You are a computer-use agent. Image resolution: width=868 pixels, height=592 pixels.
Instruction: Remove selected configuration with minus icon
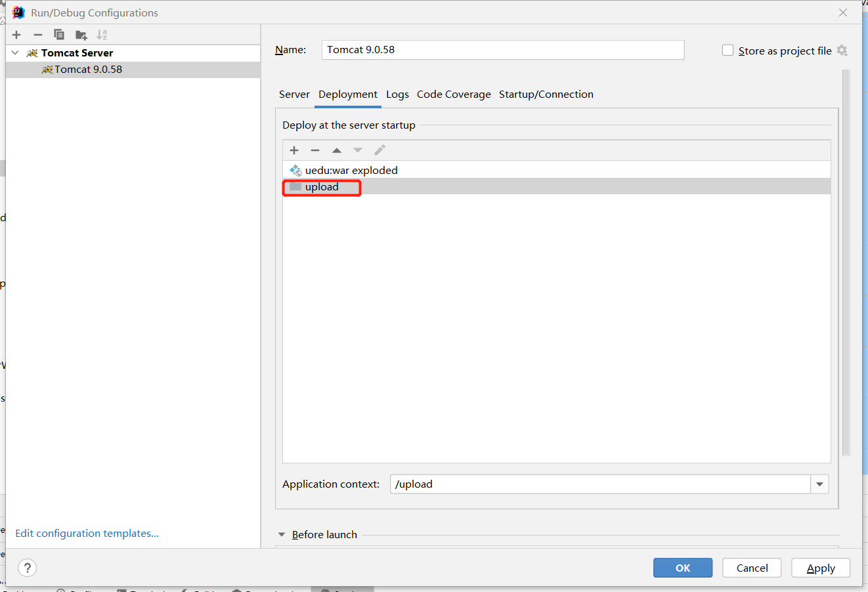(x=38, y=35)
